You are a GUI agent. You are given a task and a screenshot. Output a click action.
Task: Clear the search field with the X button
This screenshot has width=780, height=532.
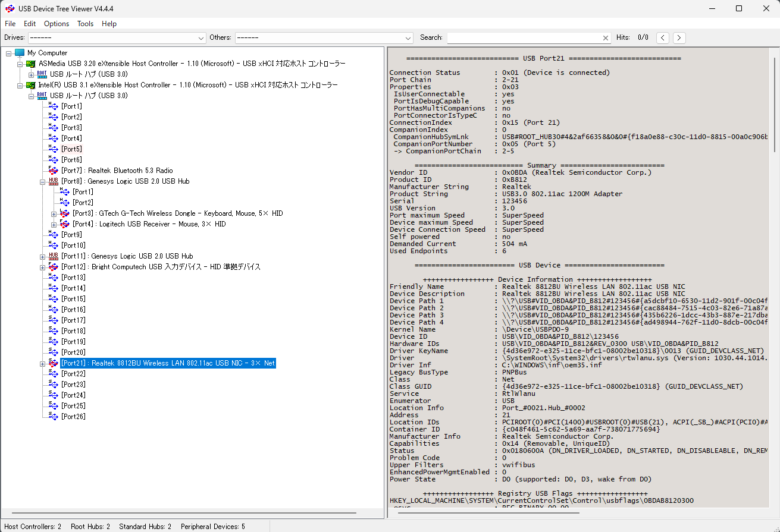[606, 37]
